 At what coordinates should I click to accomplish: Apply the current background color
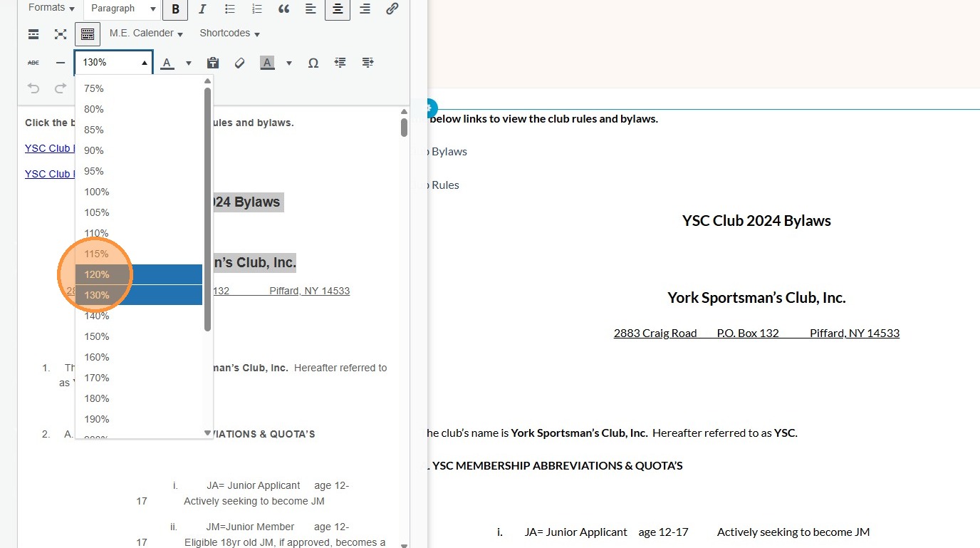pos(268,63)
